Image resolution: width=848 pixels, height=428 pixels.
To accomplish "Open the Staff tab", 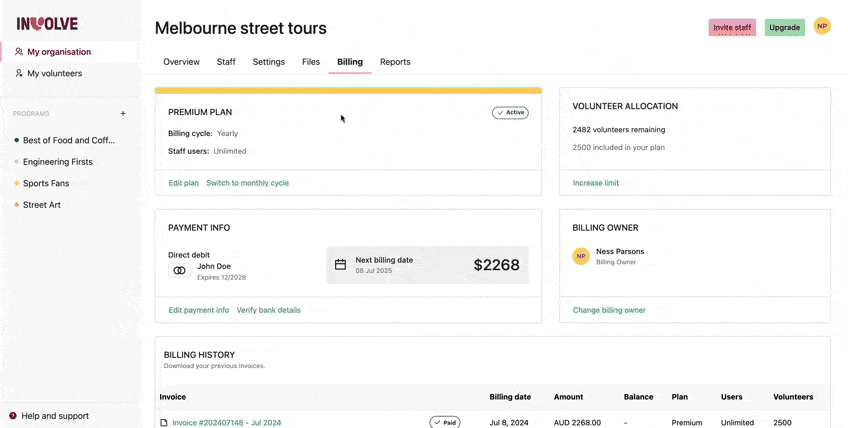I will point(226,62).
